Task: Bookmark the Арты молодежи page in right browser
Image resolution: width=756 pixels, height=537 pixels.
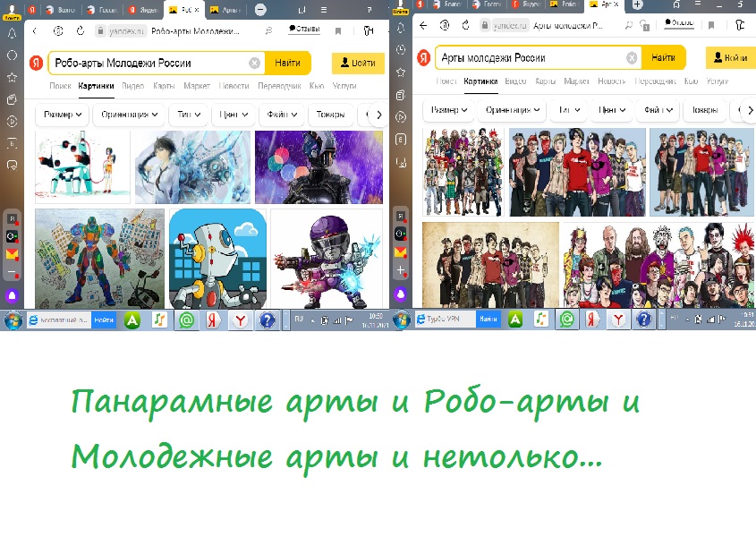Action: [711, 25]
